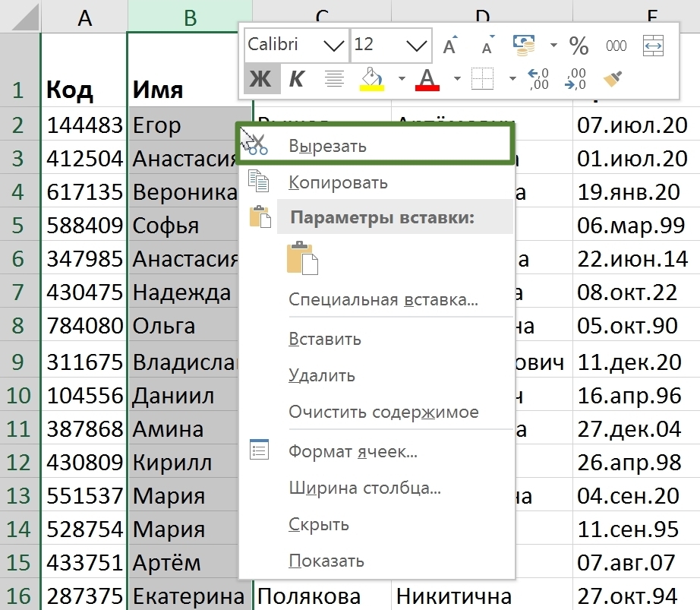The image size is (700, 610).
Task: Open Специальная вставка dialog
Action: click(x=377, y=299)
